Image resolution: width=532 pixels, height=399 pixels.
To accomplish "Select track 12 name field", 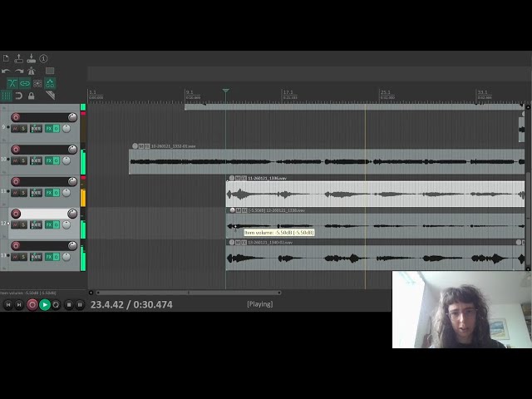I will tap(44, 214).
